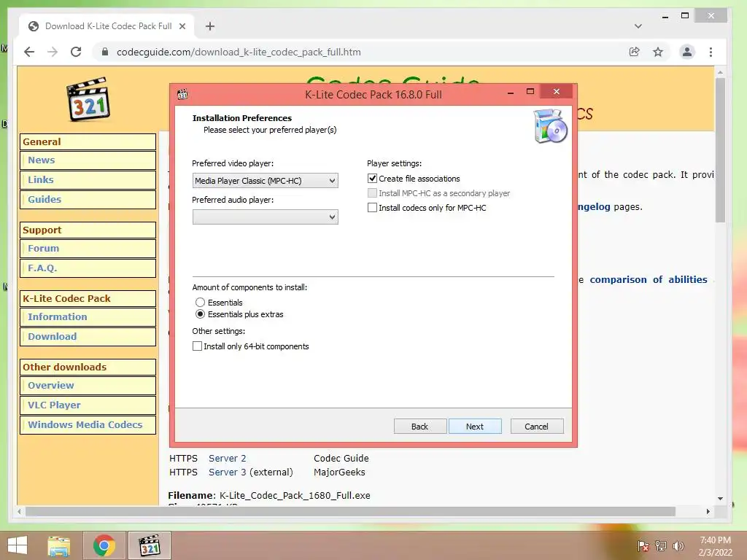Cancel the K-Lite installation
Viewport: 747px width, 560px height.
click(x=536, y=426)
